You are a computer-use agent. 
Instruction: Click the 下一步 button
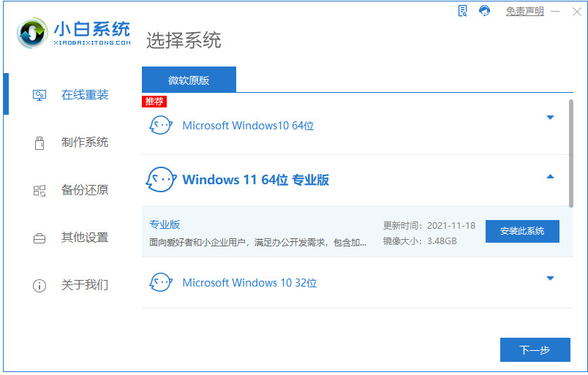(x=535, y=350)
